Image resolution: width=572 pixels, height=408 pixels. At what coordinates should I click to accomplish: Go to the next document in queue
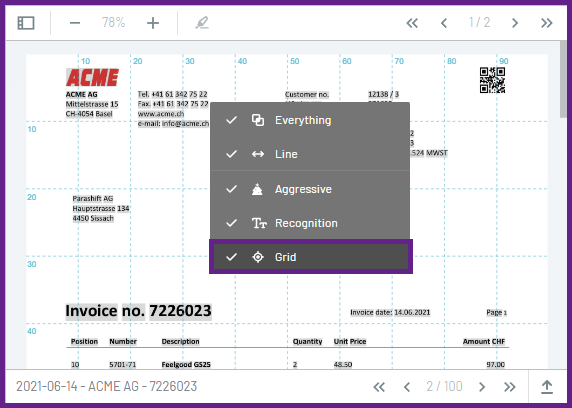[x=482, y=387]
